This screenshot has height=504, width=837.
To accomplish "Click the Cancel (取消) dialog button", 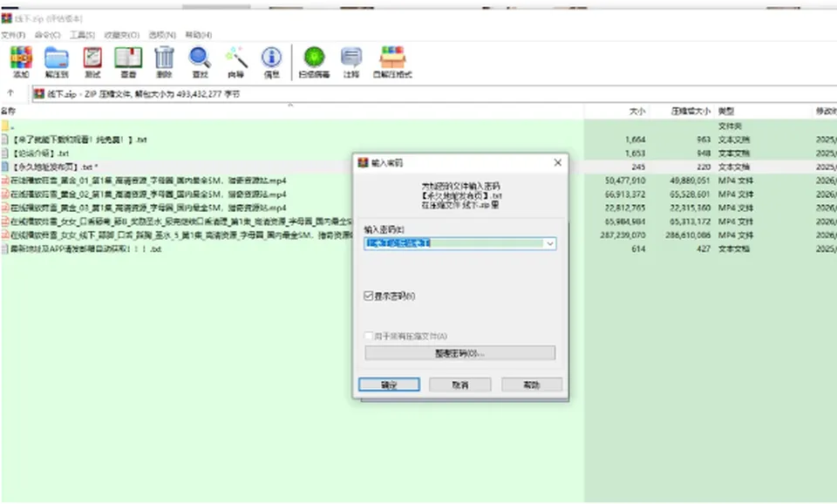I will [x=460, y=385].
